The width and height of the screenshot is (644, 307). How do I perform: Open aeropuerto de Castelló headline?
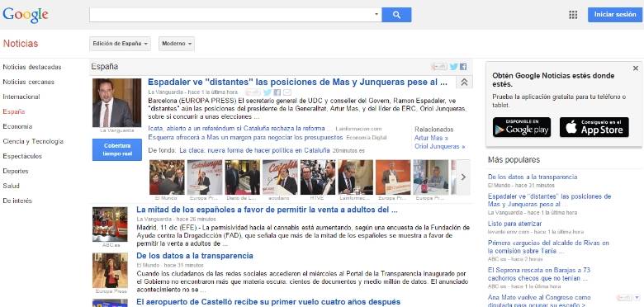pyautogui.click(x=268, y=302)
